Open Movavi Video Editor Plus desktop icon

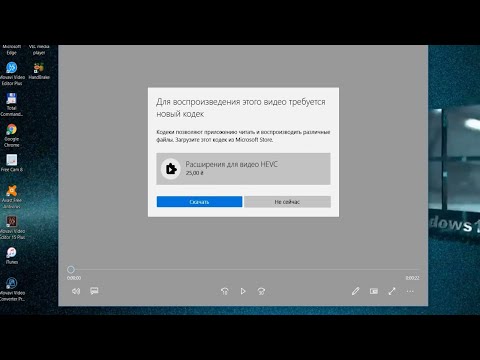12,74
